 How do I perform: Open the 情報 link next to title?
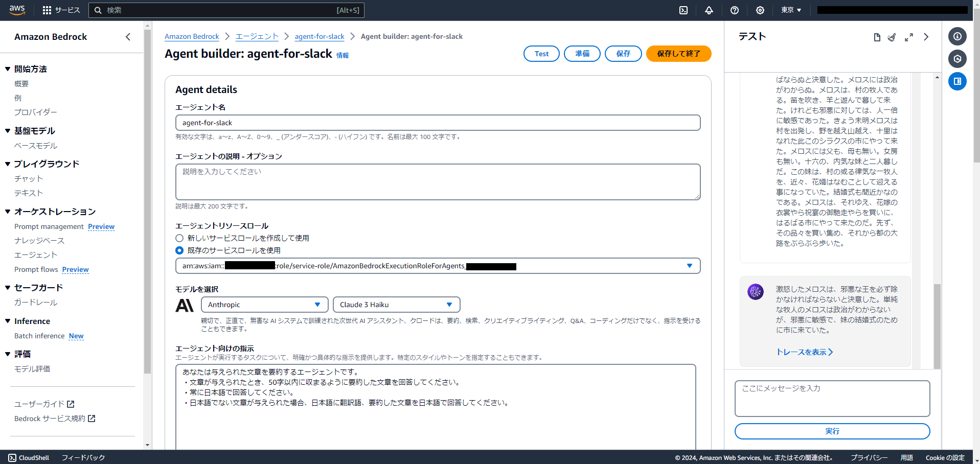(x=343, y=55)
